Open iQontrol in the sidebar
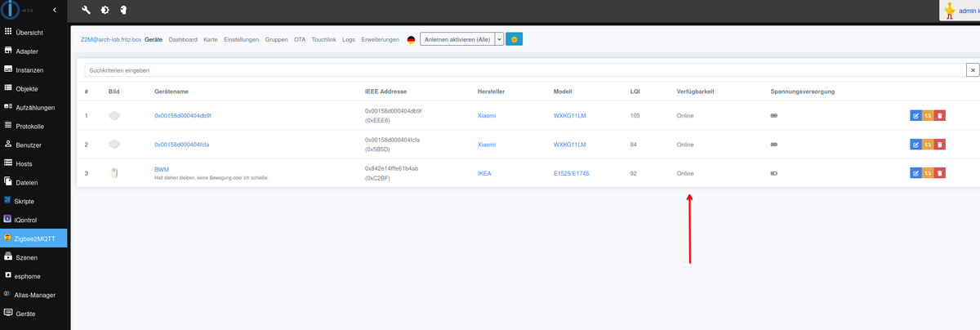The height and width of the screenshot is (330, 980). [34, 219]
